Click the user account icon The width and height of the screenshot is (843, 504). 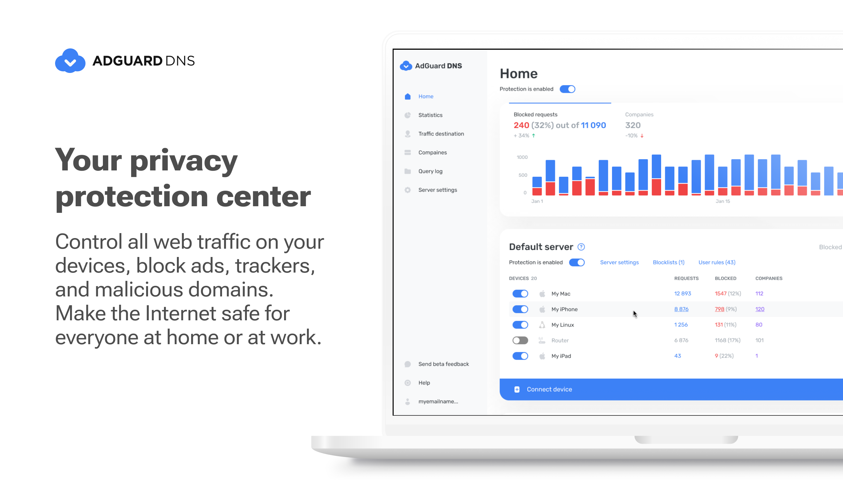coord(408,401)
